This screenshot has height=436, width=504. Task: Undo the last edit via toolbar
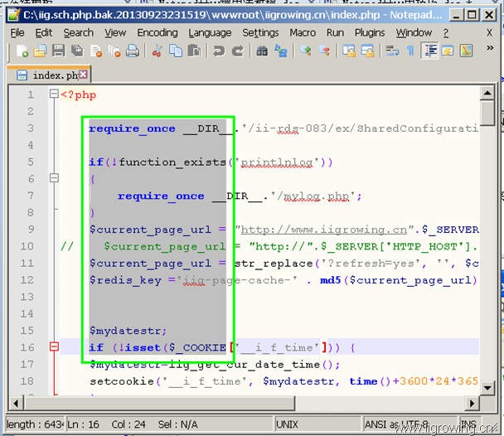click(219, 51)
